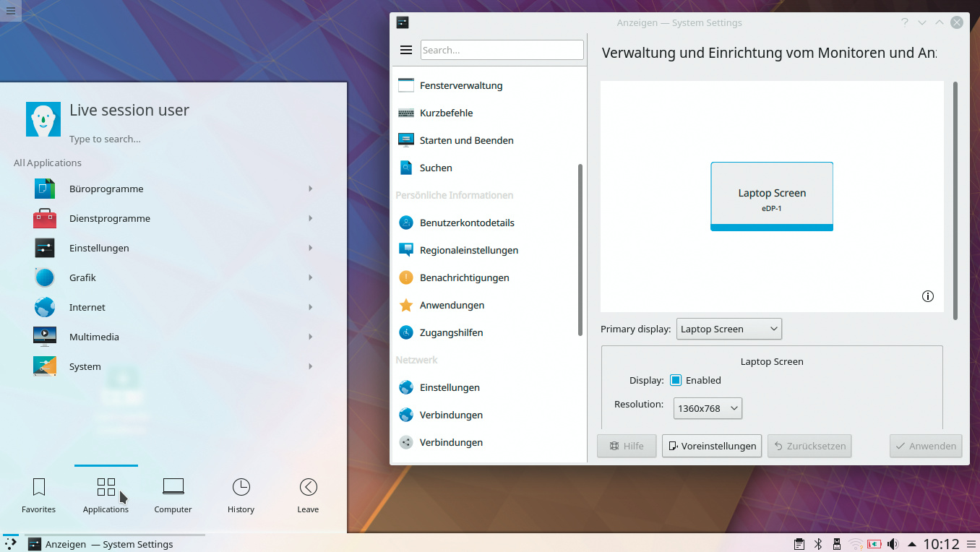Open Kurzbefehle keyboard icon entry
Screen dimensions: 980x552
(x=406, y=113)
